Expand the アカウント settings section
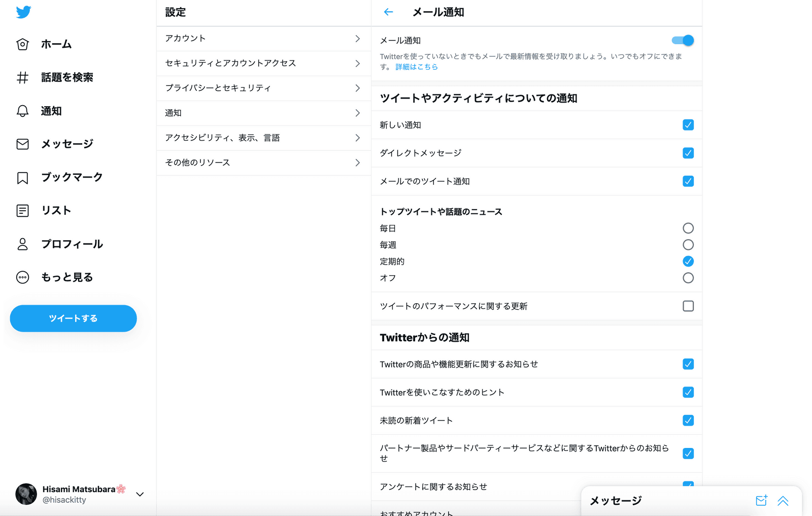The width and height of the screenshot is (812, 516). point(263,39)
